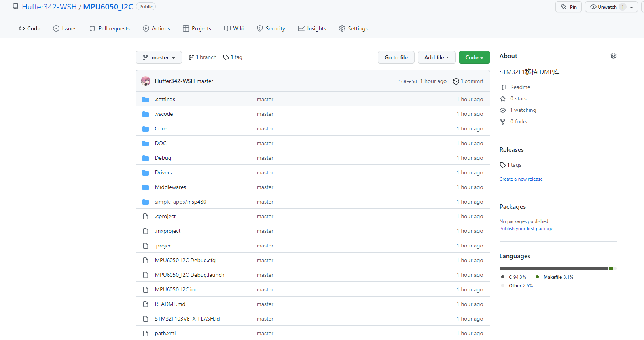The height and width of the screenshot is (340, 644).
Task: Open the Security tab
Action: pyautogui.click(x=271, y=28)
